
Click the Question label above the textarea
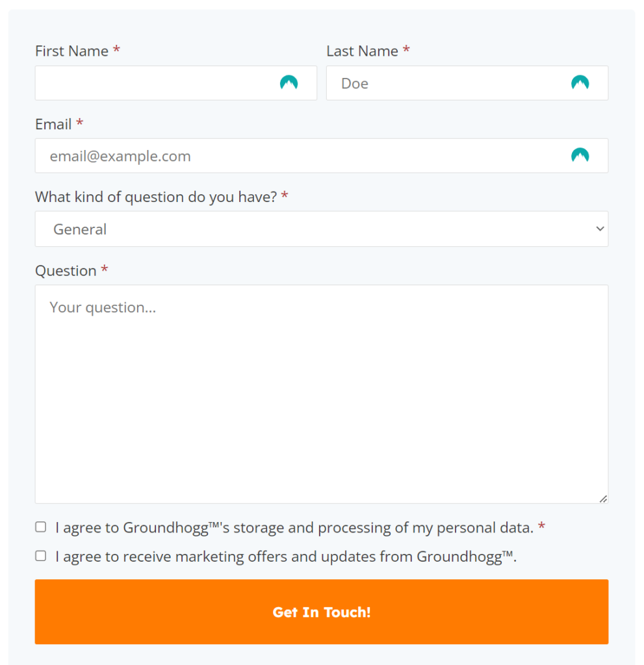[66, 271]
